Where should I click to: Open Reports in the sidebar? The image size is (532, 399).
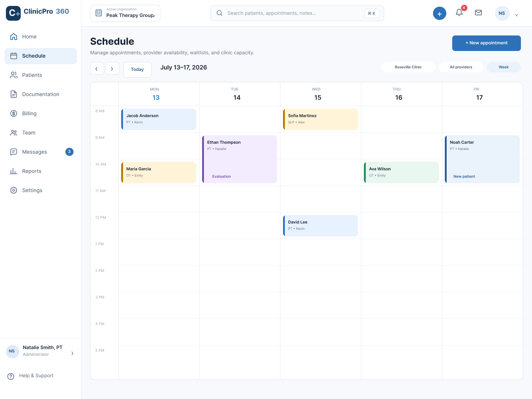pyautogui.click(x=41, y=171)
